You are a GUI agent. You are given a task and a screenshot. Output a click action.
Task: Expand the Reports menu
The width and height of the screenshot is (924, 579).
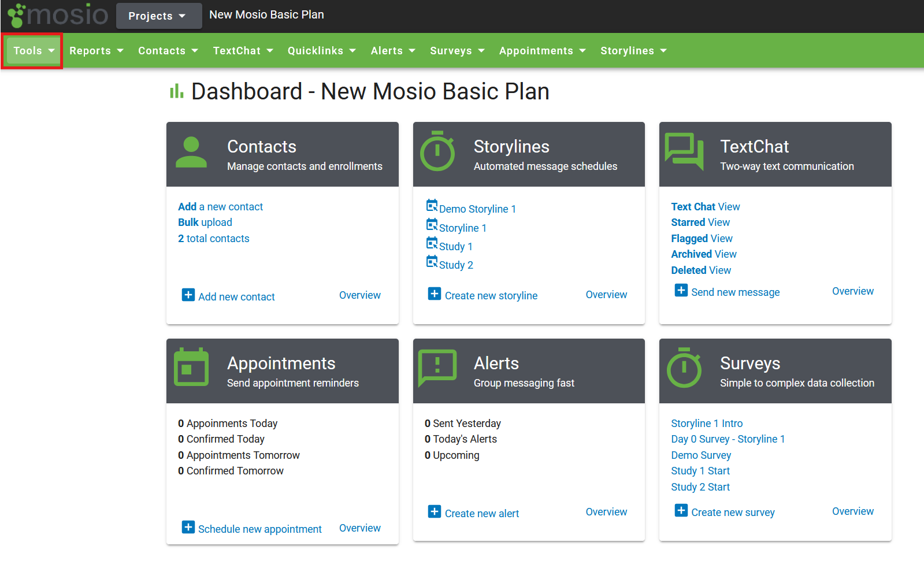point(97,51)
